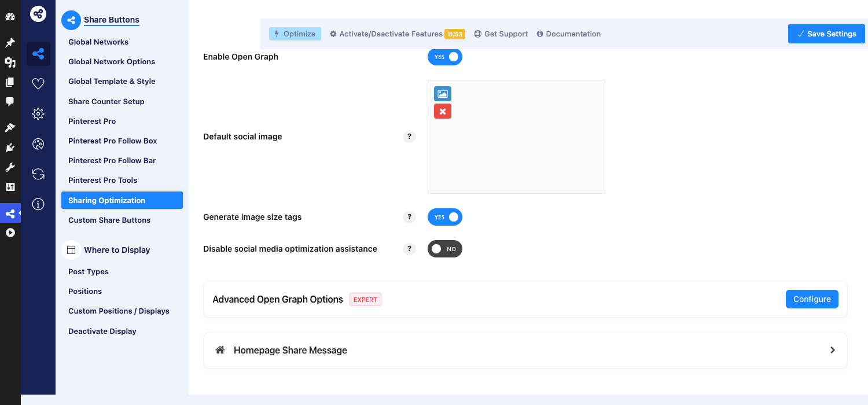Click the layout icon beside Where to Display
868x405 pixels.
click(71, 250)
